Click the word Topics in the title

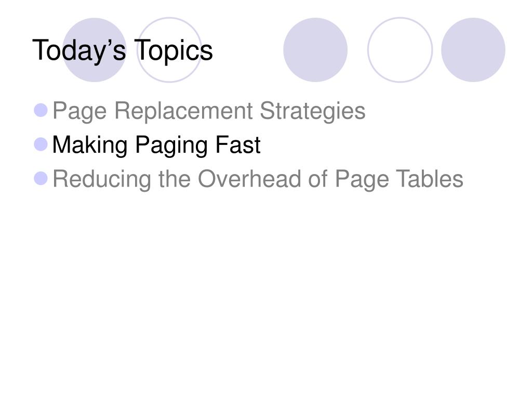tap(174, 51)
